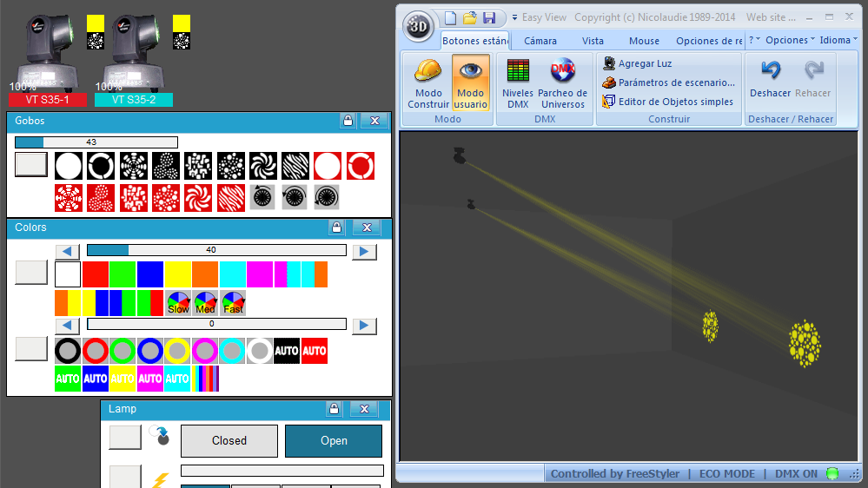868x488 pixels.
Task: Click the New document icon in Easy View
Action: (x=451, y=17)
